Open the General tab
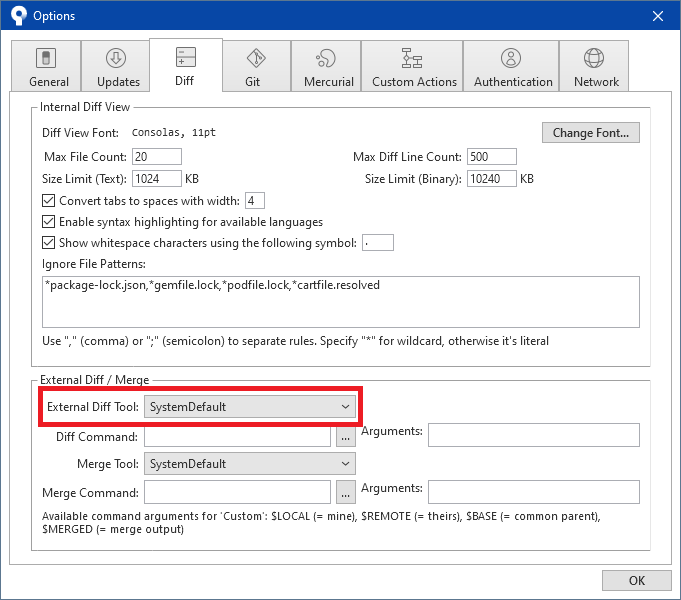Viewport: 681px width, 600px height. [46, 66]
